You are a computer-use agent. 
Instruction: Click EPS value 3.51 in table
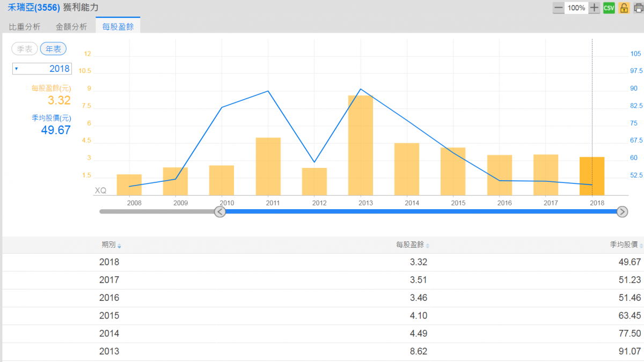click(x=419, y=280)
